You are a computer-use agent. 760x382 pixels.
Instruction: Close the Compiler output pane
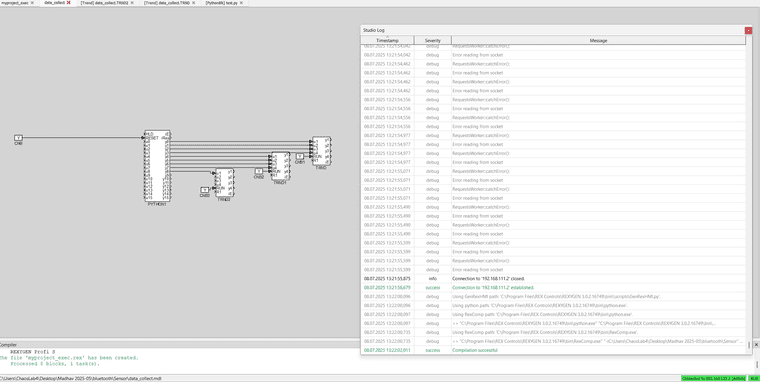pyautogui.click(x=757, y=345)
